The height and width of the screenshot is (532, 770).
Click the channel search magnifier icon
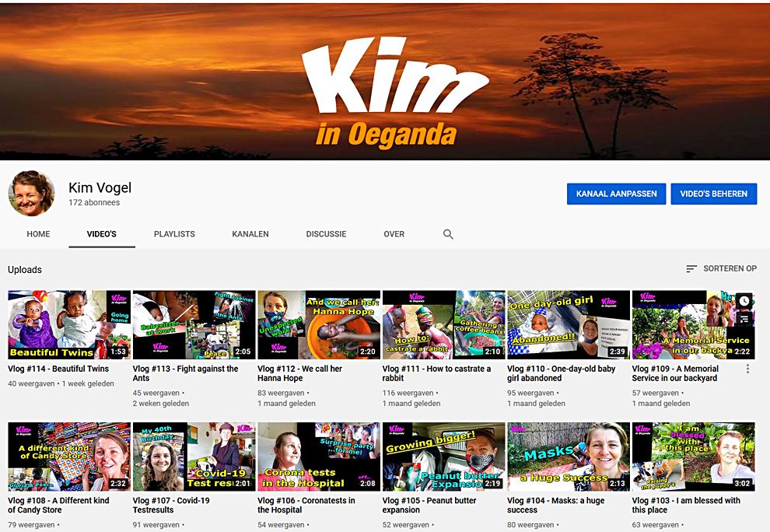coord(448,234)
